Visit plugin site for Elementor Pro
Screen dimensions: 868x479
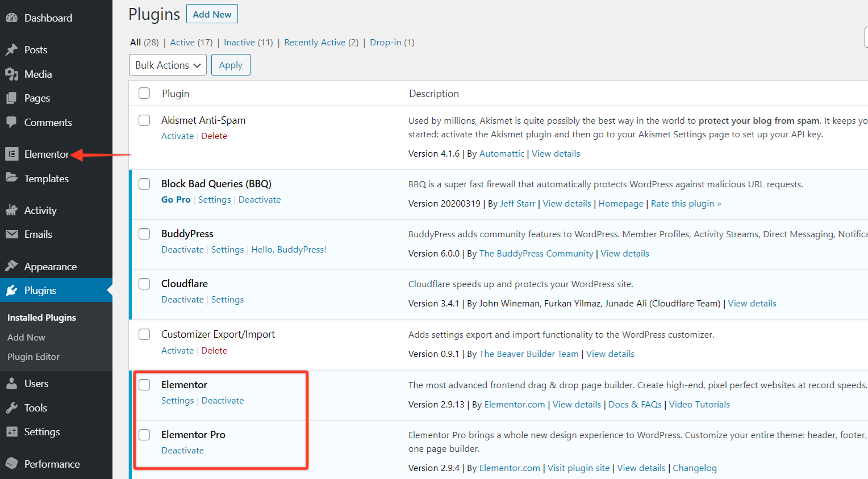pyautogui.click(x=578, y=468)
